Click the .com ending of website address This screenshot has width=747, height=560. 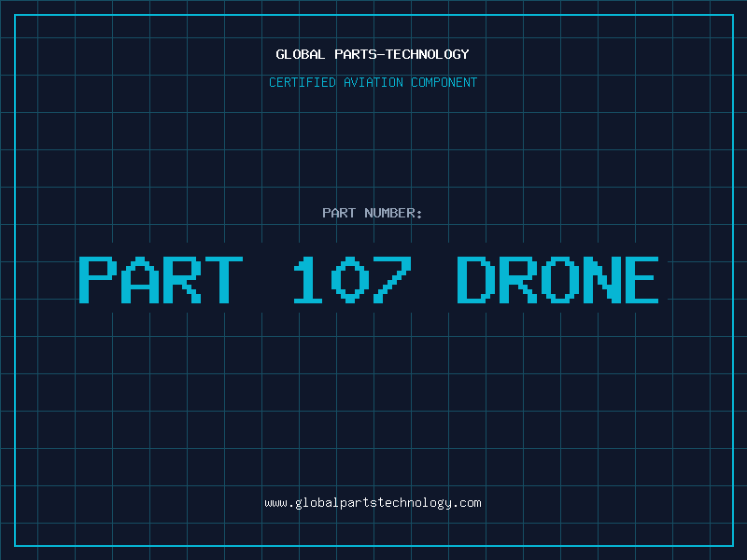point(467,503)
